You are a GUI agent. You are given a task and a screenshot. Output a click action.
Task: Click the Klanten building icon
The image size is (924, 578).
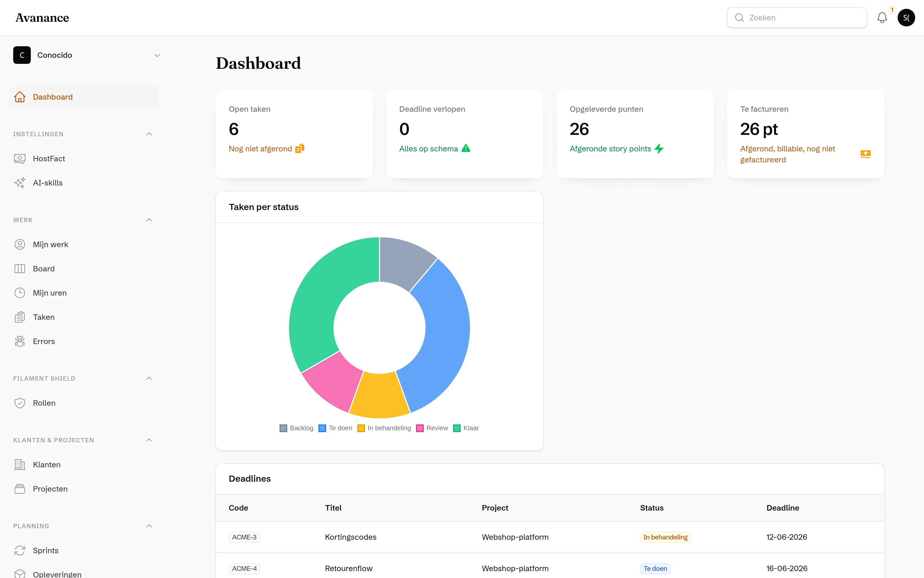click(x=20, y=465)
